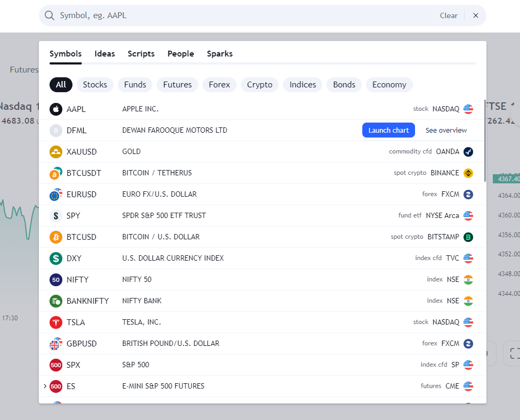Launch chart for DFML

tap(388, 131)
